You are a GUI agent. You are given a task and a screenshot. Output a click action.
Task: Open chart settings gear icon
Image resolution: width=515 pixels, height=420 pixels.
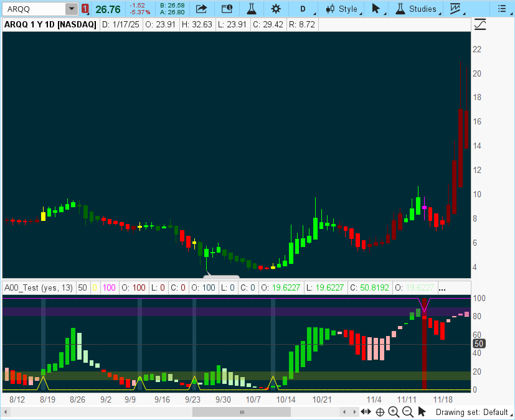[x=276, y=9]
